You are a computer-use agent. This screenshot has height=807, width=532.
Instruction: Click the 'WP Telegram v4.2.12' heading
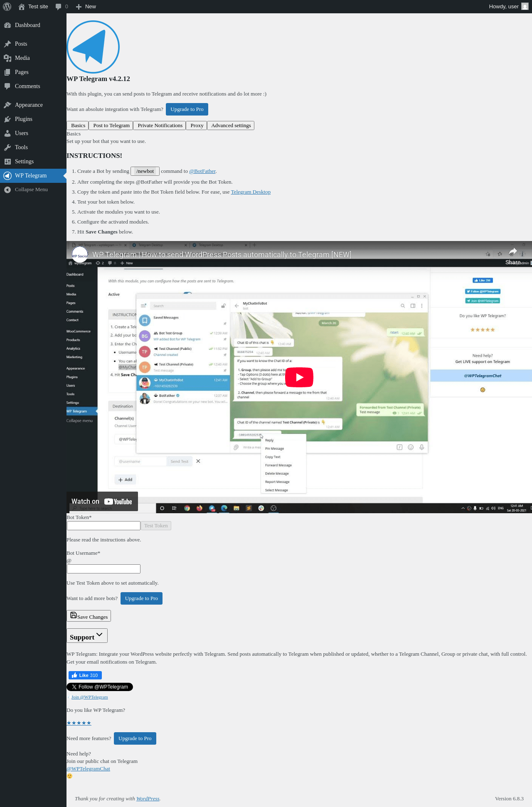(98, 79)
